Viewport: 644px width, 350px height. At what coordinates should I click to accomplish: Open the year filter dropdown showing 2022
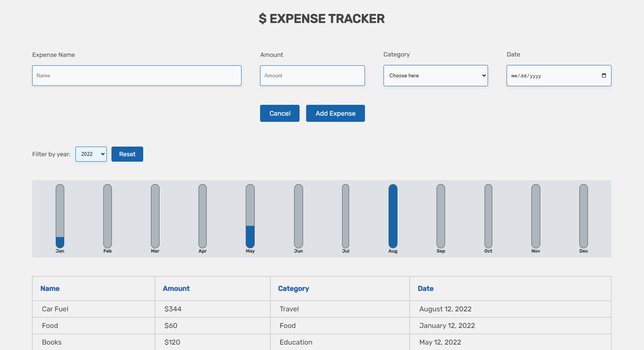(91, 154)
